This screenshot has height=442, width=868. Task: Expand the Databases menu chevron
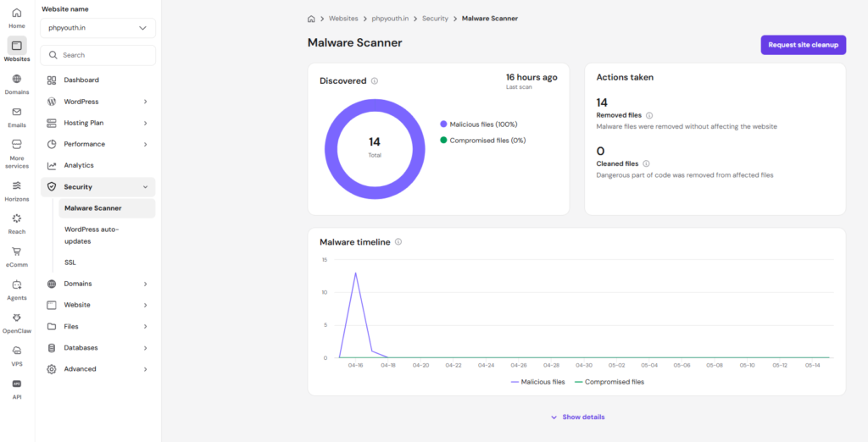(146, 348)
